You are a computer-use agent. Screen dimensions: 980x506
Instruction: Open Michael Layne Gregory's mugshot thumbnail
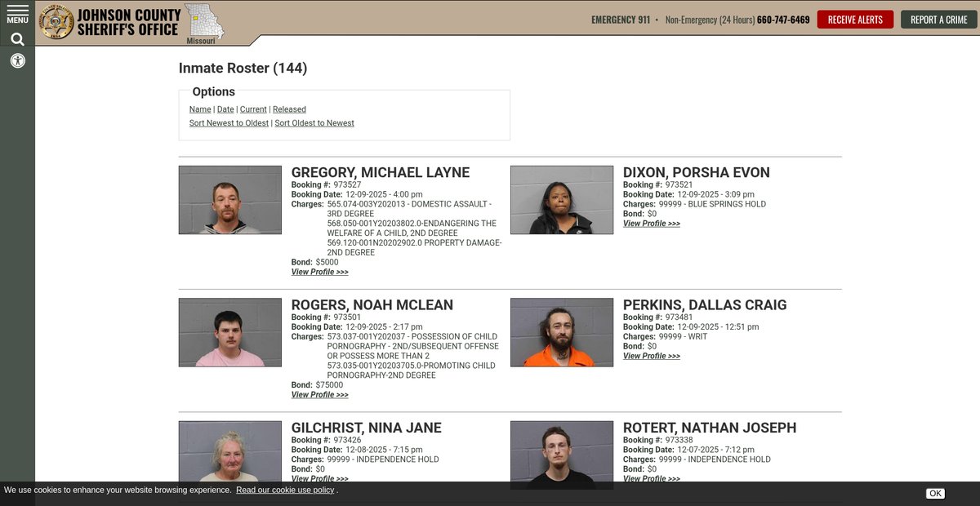230,200
